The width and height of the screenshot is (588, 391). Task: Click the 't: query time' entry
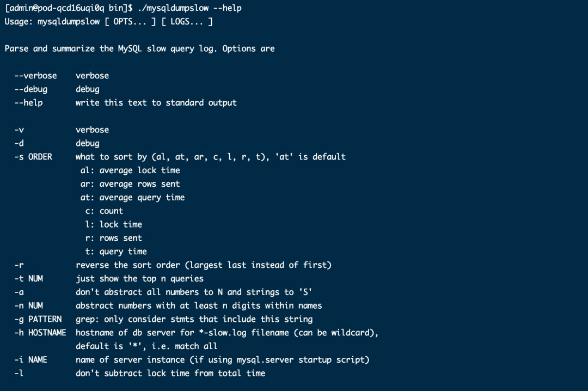116,252
